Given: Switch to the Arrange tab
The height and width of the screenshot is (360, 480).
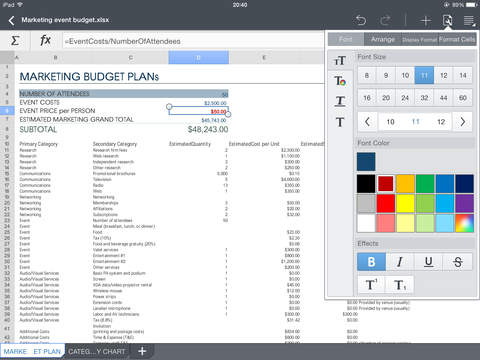Looking at the screenshot, I should point(383,39).
